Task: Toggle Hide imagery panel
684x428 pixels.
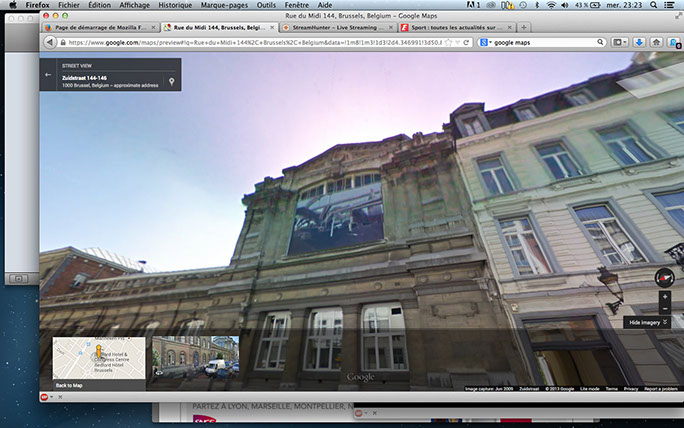Action: click(648, 323)
